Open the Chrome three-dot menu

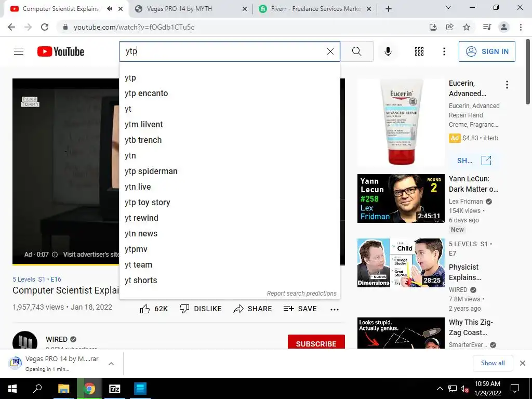(521, 27)
